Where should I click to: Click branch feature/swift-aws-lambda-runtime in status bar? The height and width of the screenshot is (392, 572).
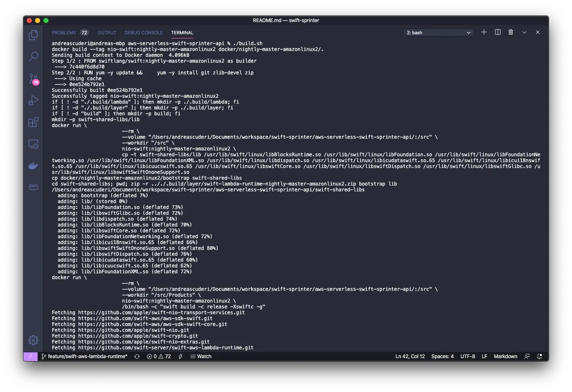[84, 356]
